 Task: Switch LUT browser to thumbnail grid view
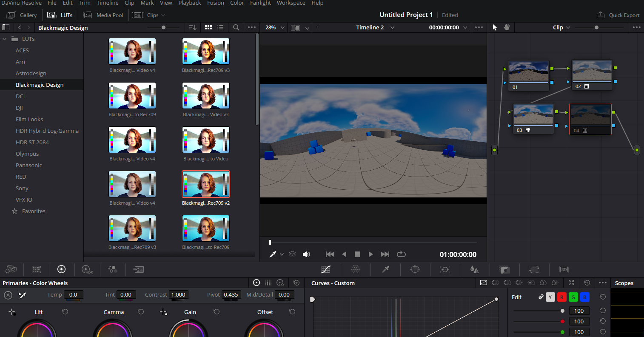click(208, 27)
